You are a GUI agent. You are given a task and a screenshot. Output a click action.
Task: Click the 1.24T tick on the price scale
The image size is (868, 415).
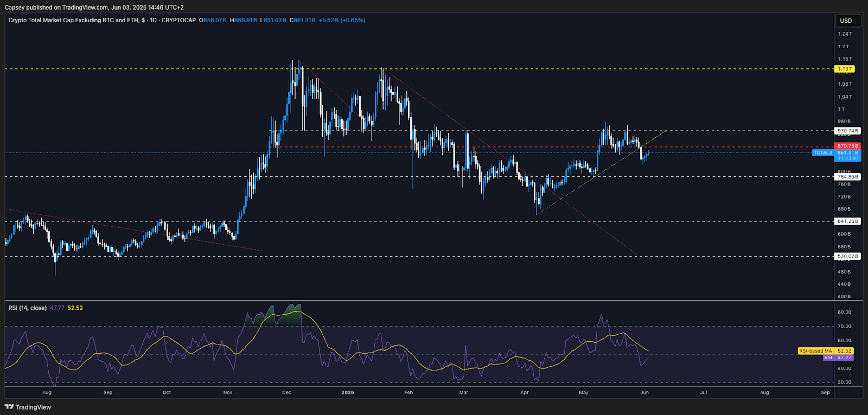(845, 34)
